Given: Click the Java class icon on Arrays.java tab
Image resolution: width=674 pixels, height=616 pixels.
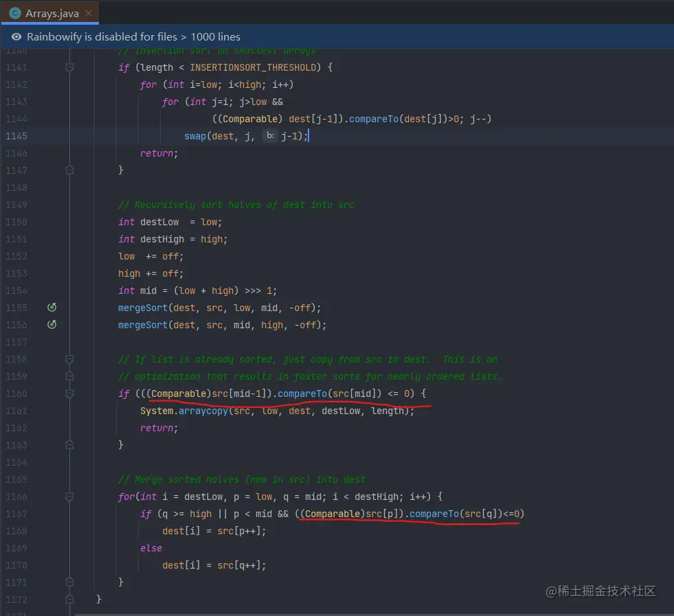Looking at the screenshot, I should click(15, 13).
